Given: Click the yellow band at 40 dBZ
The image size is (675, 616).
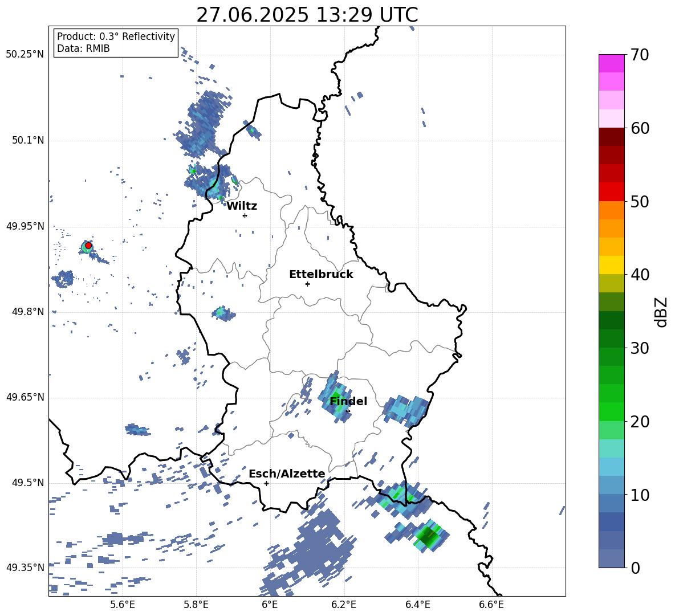Looking at the screenshot, I should [x=611, y=266].
